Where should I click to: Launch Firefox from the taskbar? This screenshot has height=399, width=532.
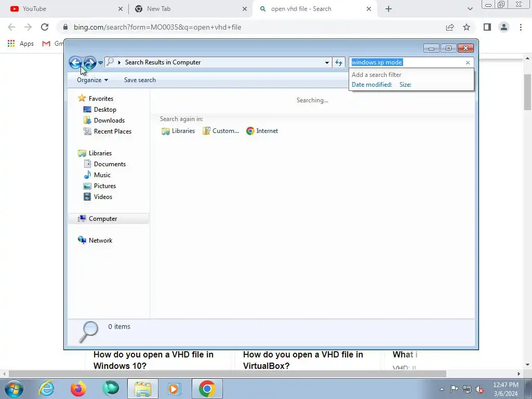[78, 389]
